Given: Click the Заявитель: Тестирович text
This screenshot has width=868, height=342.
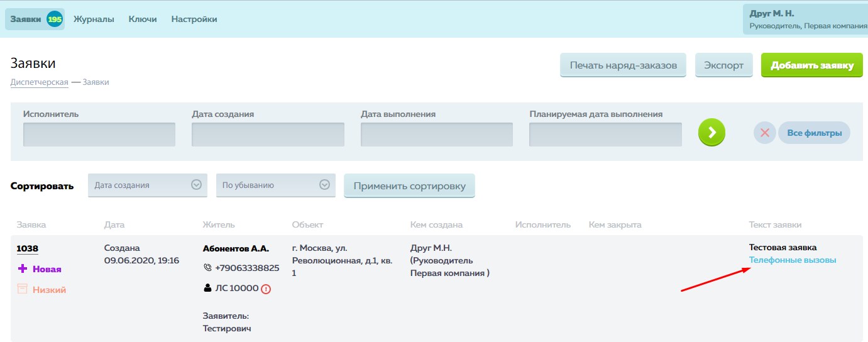Looking at the screenshot, I should pos(227,322).
